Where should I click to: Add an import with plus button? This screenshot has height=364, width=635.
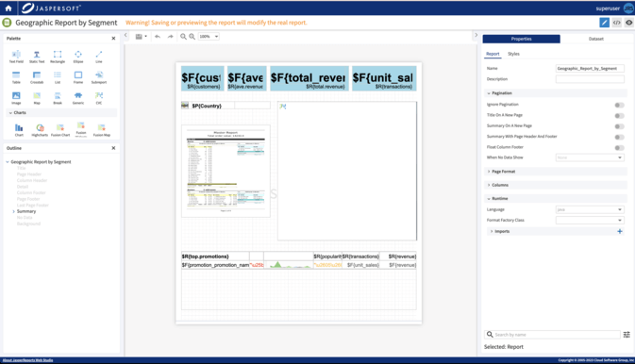(x=620, y=231)
